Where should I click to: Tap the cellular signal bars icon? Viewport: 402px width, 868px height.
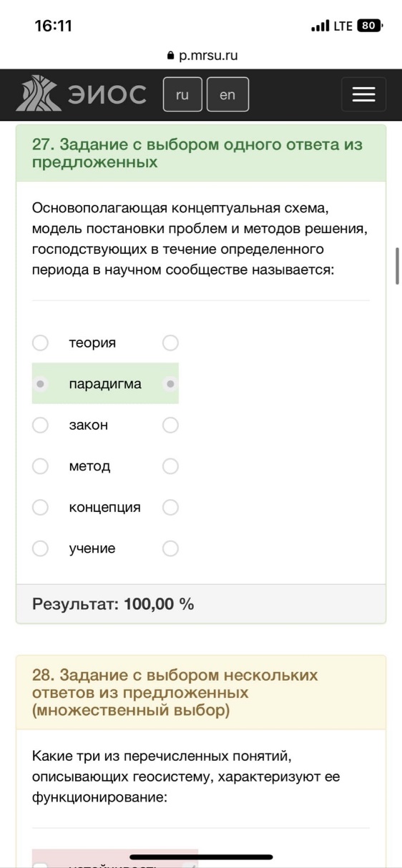(320, 26)
